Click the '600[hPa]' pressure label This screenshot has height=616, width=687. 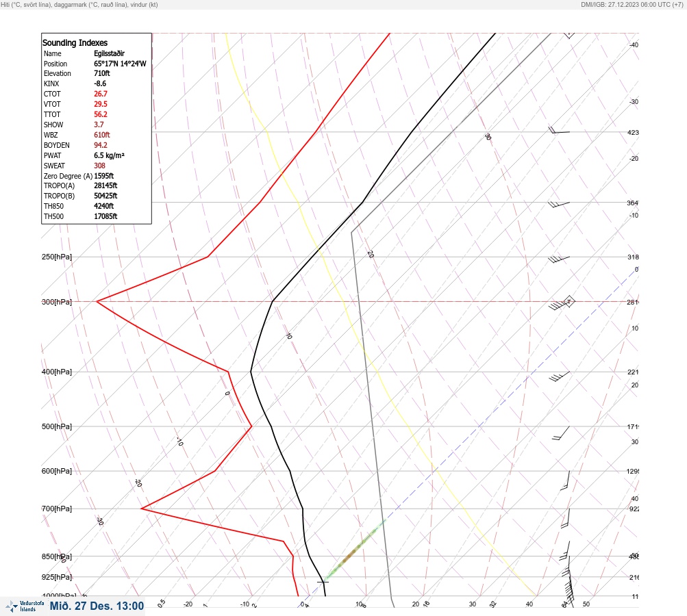click(x=57, y=471)
